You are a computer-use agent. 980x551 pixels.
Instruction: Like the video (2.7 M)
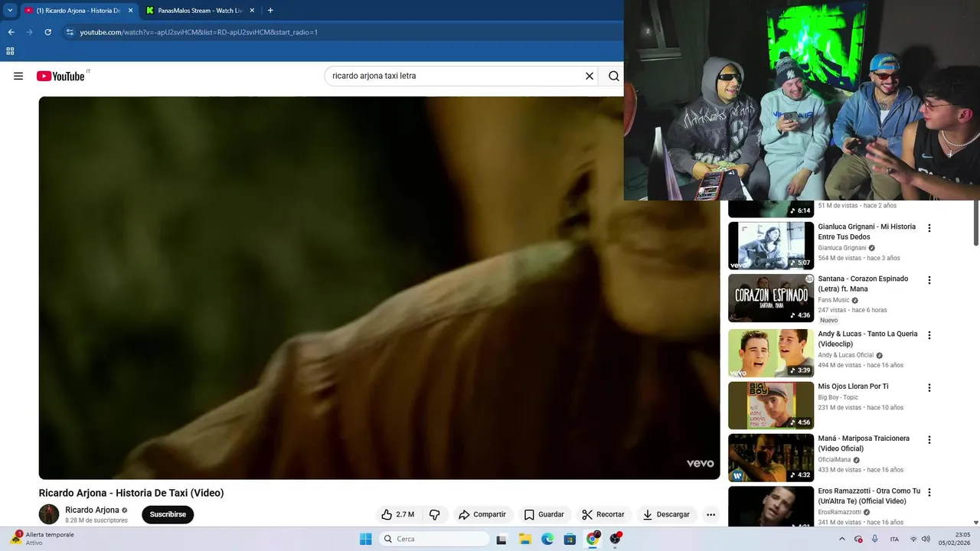pos(398,514)
